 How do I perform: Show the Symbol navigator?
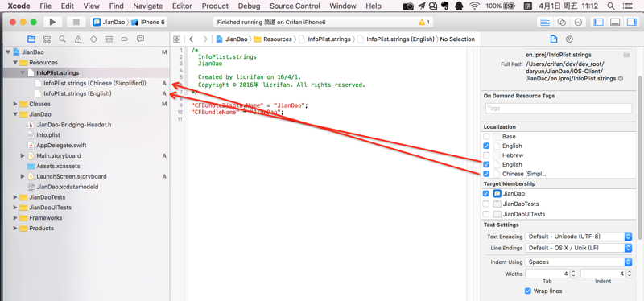tap(47, 39)
